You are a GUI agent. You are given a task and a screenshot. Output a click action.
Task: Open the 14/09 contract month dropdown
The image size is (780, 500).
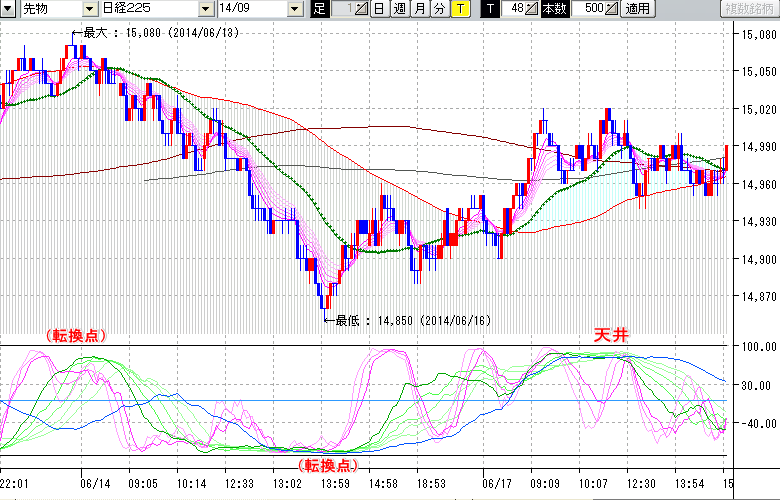coord(294,9)
